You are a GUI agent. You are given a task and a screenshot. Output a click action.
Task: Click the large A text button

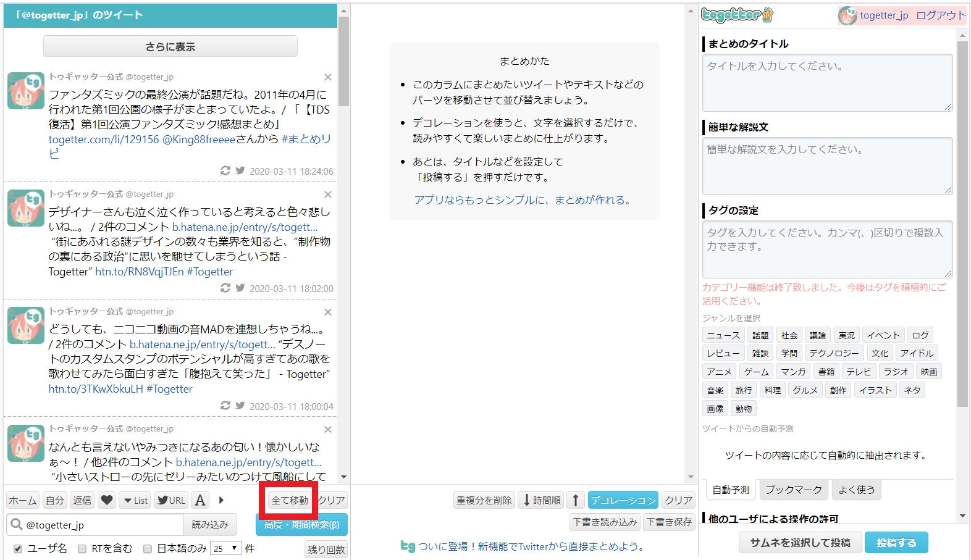pos(200,500)
